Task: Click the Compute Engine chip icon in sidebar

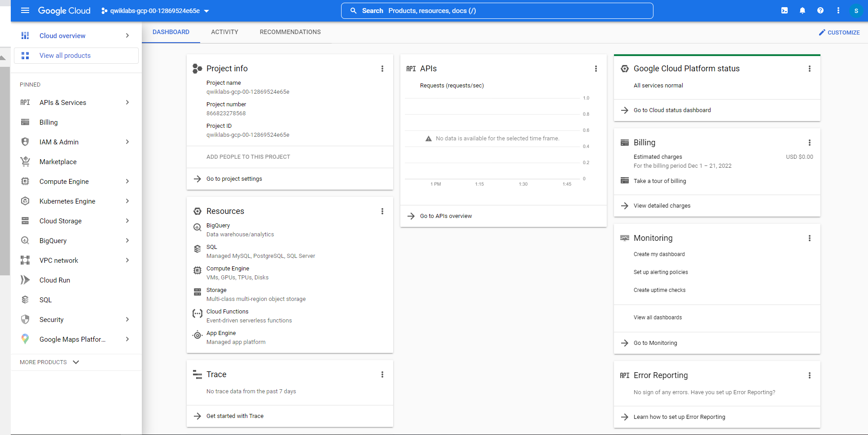Action: pyautogui.click(x=25, y=181)
